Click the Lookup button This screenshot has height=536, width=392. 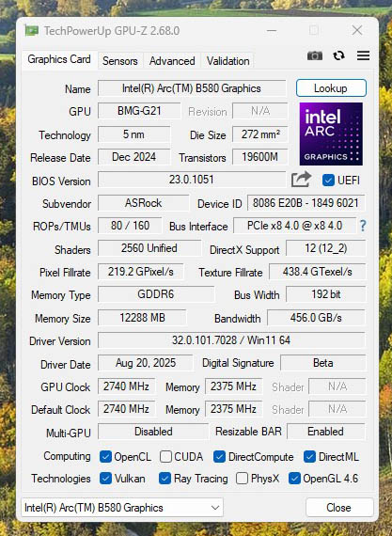pos(331,88)
